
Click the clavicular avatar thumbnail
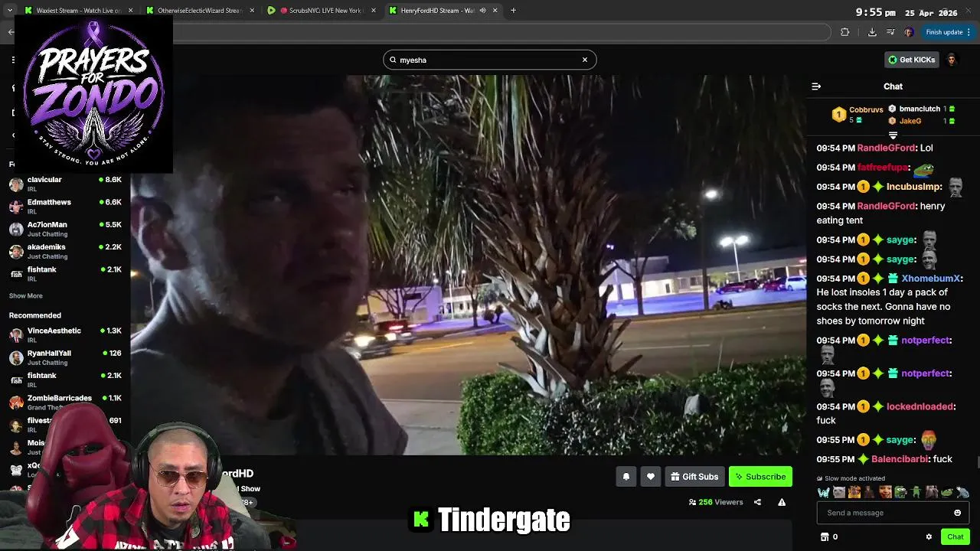(x=16, y=184)
